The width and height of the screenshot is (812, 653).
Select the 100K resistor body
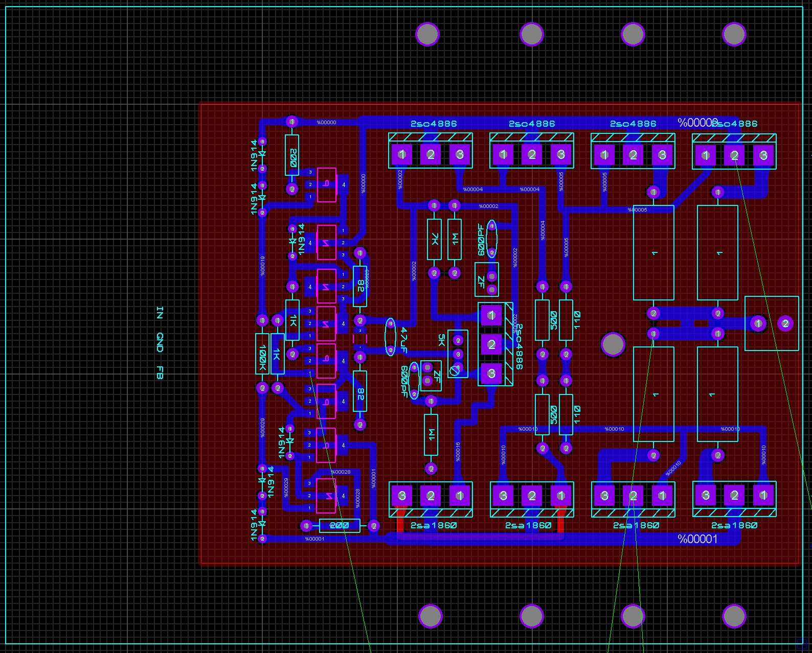click(262, 354)
